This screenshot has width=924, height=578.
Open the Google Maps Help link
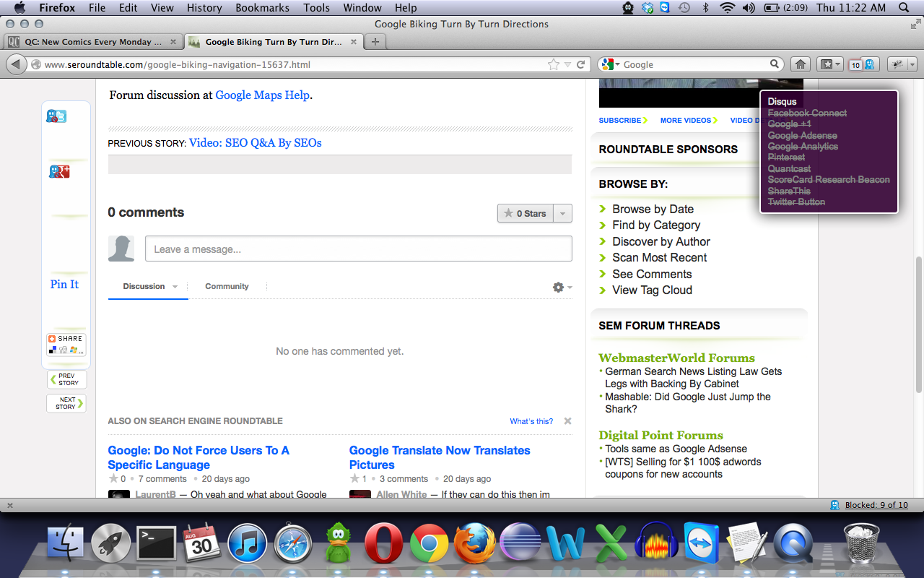click(x=262, y=95)
